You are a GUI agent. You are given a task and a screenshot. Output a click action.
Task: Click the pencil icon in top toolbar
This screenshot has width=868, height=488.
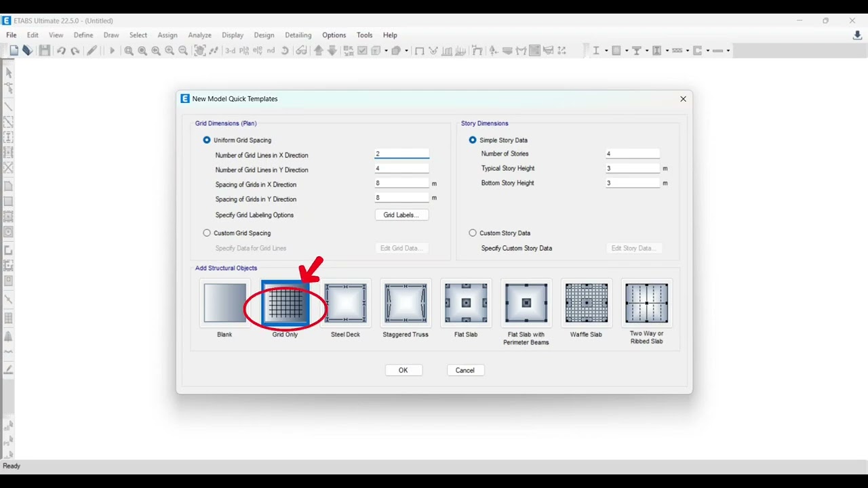point(92,51)
